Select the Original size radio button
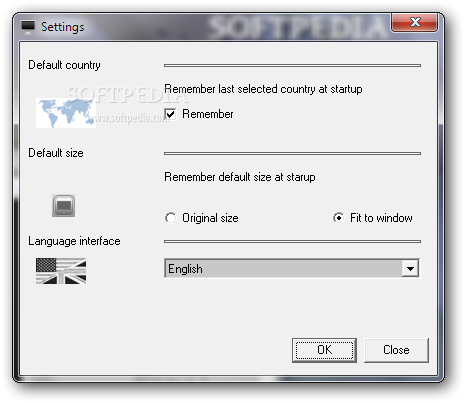 (171, 218)
